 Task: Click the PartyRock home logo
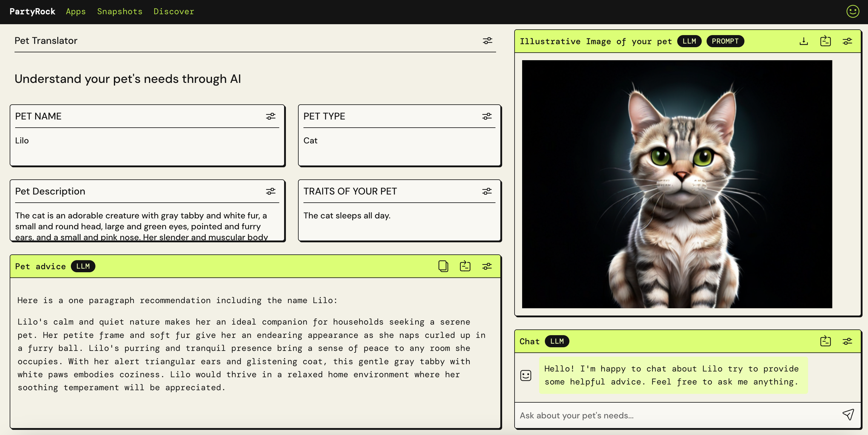click(x=32, y=11)
